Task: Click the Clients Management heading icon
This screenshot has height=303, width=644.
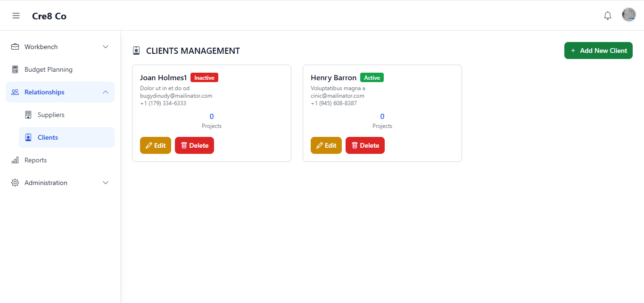Action: tap(137, 50)
